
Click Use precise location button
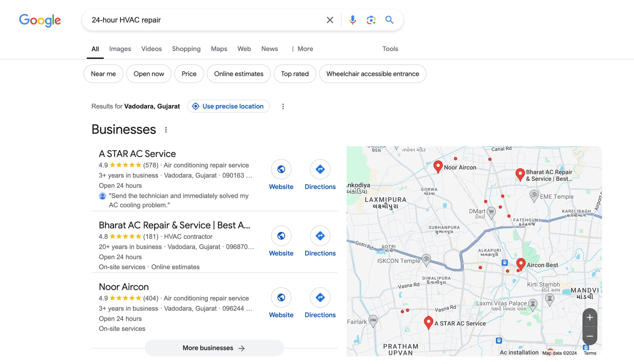pos(228,106)
